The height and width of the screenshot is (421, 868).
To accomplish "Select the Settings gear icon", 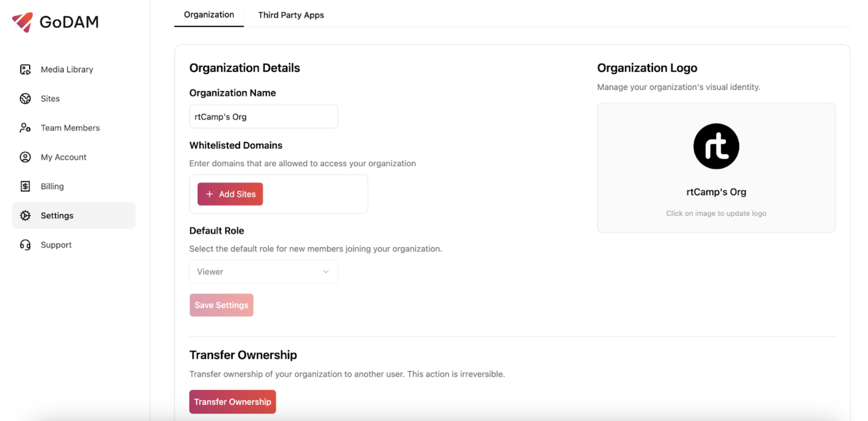I will [25, 215].
